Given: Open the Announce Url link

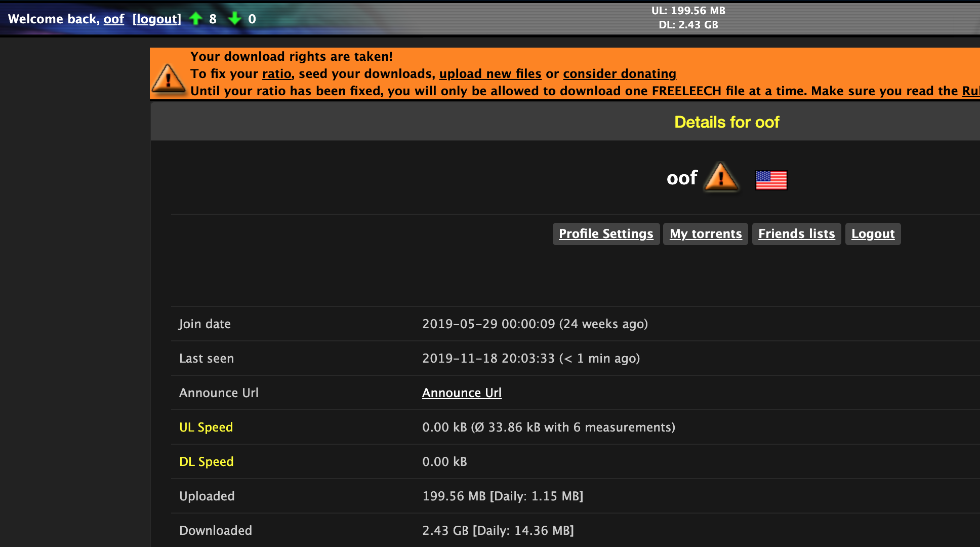Looking at the screenshot, I should pyautogui.click(x=462, y=393).
